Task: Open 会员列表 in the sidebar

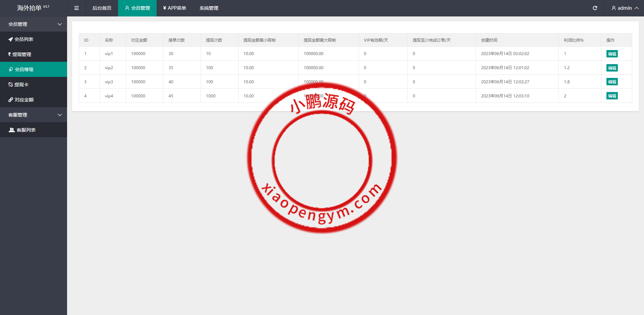Action: 23,39
